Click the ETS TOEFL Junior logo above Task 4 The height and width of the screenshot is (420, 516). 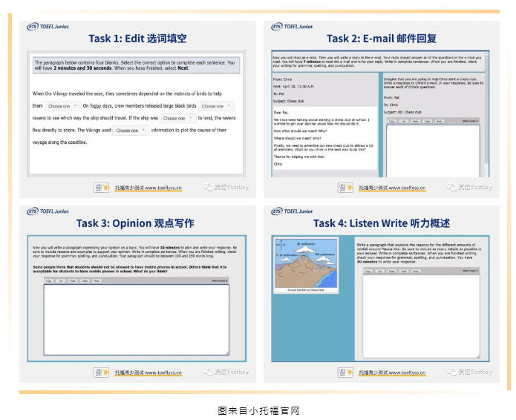pos(293,211)
